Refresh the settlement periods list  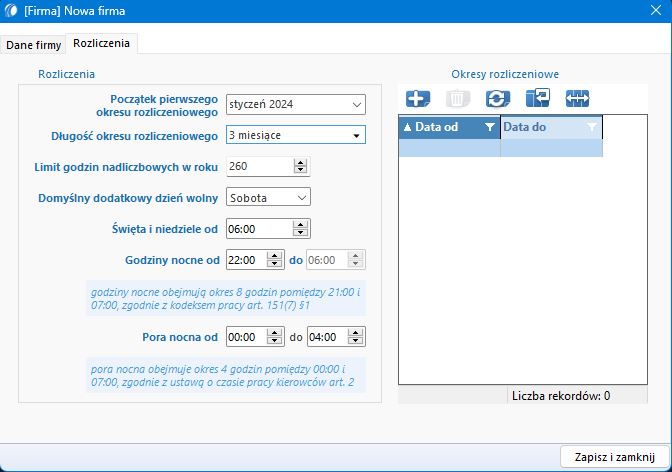coord(497,98)
